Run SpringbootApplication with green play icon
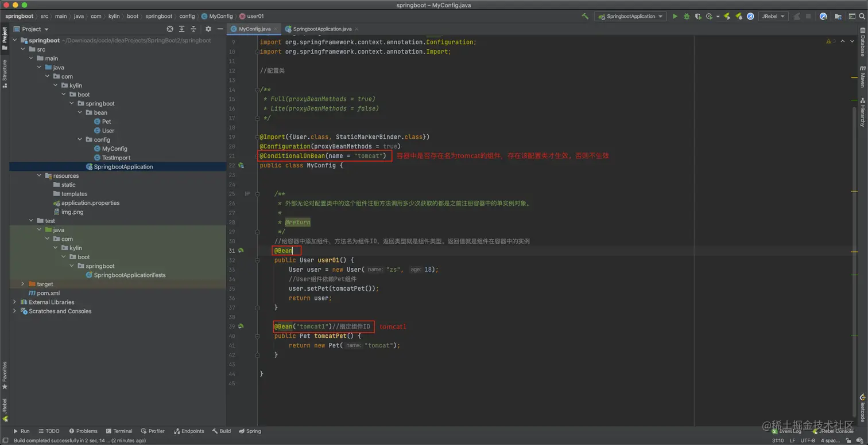868x445 pixels. (675, 16)
